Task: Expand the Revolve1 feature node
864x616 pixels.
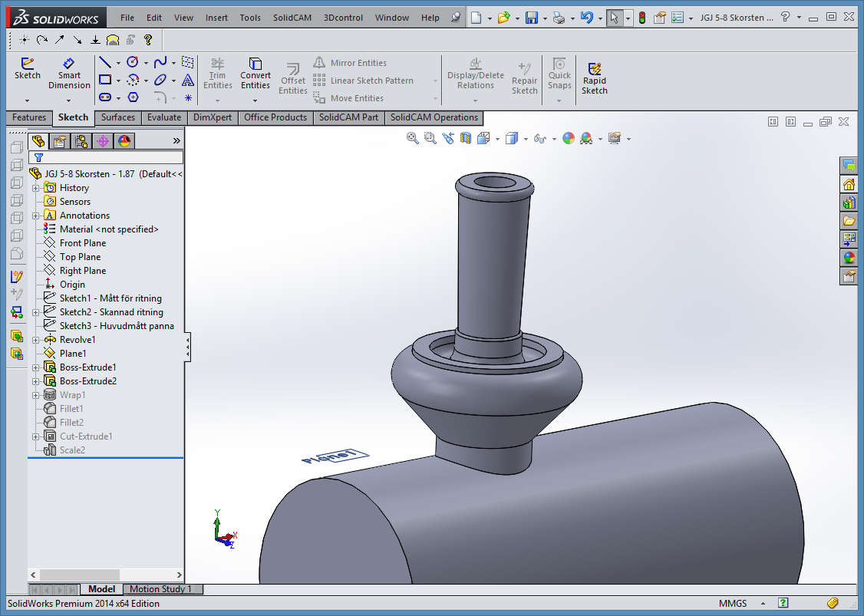Action: (36, 339)
